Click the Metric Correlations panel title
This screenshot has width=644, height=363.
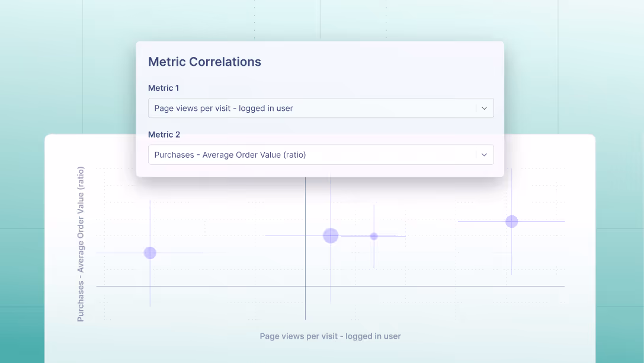(x=204, y=62)
